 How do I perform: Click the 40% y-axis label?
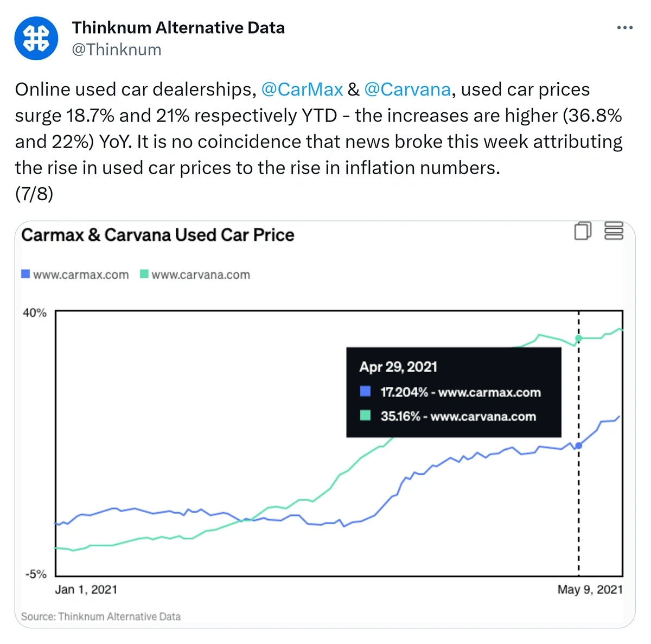point(35,313)
